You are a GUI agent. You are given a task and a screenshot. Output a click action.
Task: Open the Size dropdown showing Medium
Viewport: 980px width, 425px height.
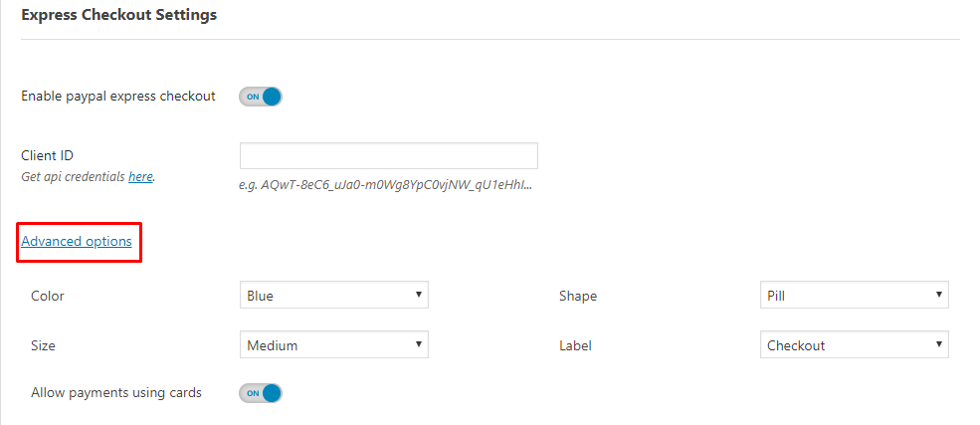(x=333, y=345)
